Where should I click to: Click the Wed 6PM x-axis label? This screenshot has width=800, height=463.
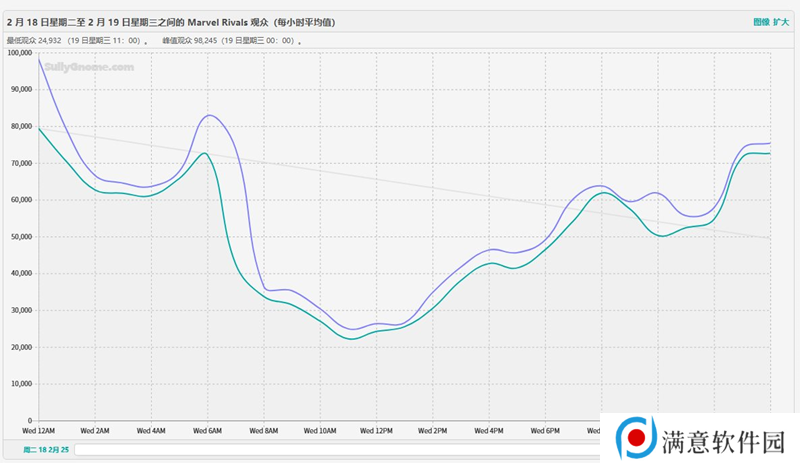[545, 431]
